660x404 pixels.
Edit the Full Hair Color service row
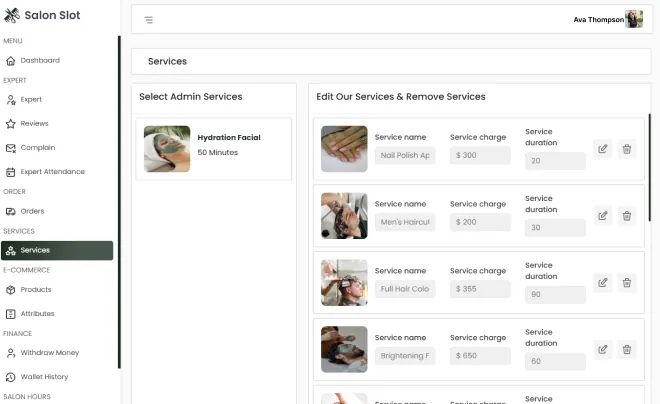click(603, 282)
